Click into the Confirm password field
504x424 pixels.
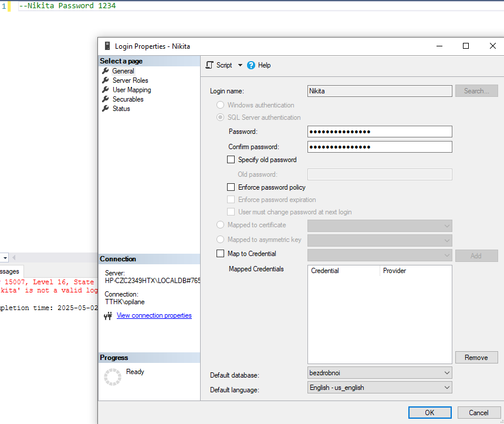(379, 147)
